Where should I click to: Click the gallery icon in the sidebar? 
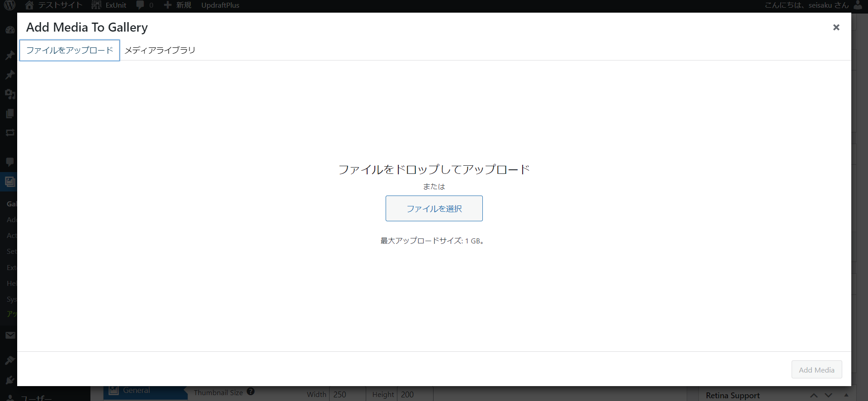tap(10, 182)
